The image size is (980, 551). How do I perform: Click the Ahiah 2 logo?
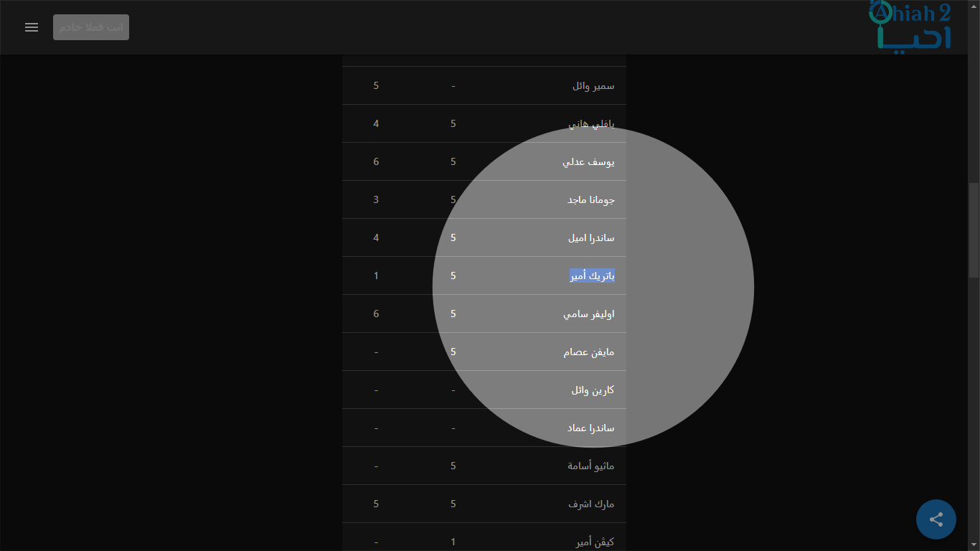[910, 26]
